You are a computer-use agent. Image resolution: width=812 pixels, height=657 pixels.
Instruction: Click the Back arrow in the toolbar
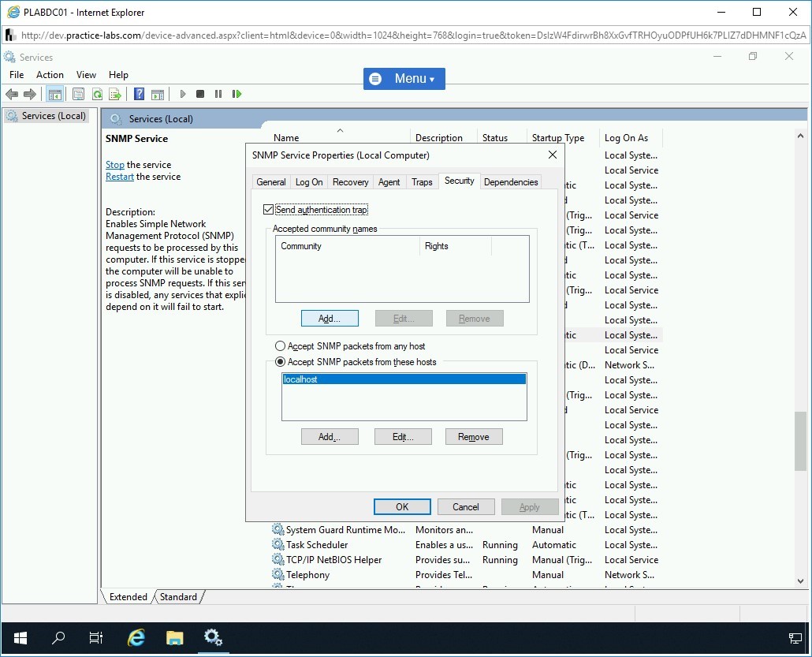click(12, 94)
